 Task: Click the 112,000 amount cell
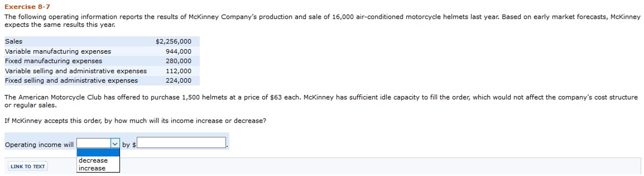(x=178, y=71)
